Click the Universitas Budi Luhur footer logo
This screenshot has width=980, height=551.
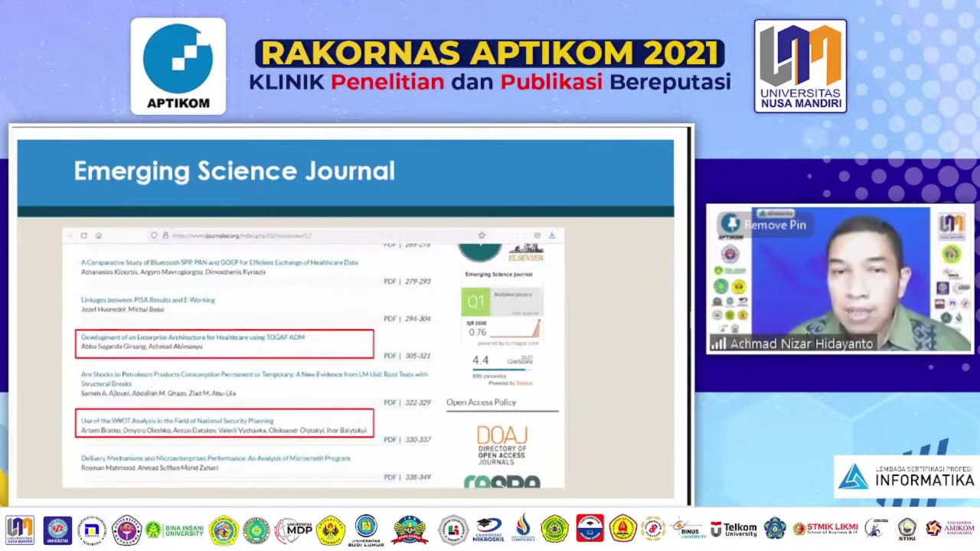(366, 530)
